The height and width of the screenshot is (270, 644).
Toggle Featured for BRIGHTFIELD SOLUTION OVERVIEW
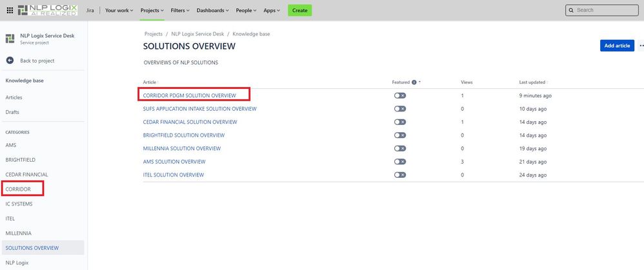[x=399, y=135]
